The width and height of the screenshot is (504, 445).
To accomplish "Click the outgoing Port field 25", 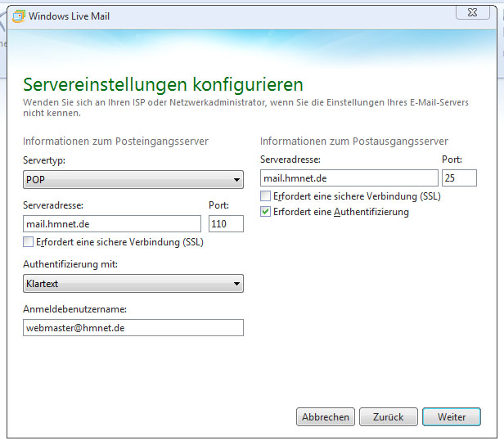I will [x=459, y=178].
